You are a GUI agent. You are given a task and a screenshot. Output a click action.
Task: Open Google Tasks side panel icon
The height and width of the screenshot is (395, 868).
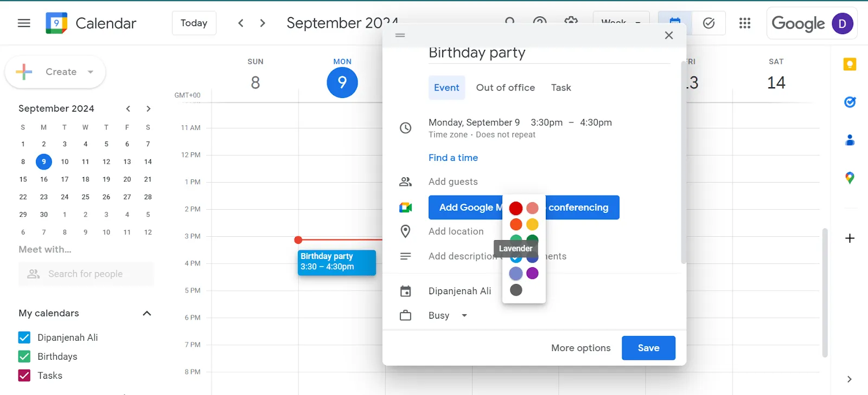tap(850, 102)
